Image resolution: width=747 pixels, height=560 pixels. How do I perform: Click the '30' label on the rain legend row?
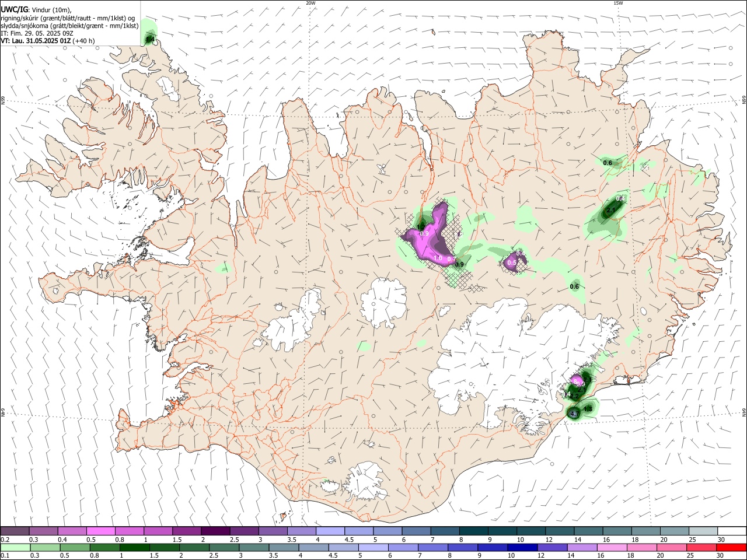click(720, 556)
